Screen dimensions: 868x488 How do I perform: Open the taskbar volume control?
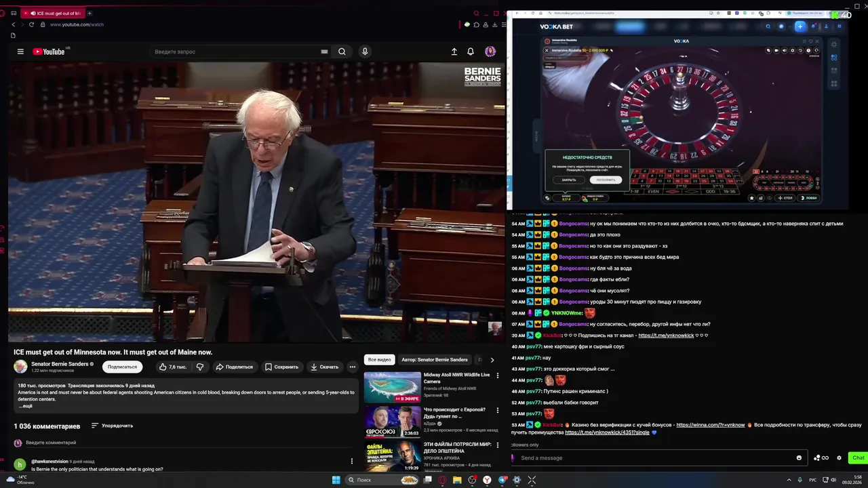(x=833, y=480)
